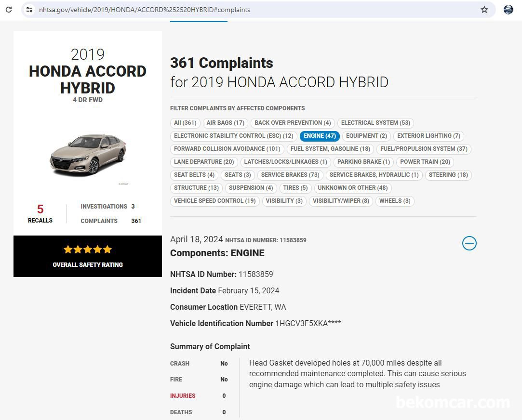The height and width of the screenshot is (420, 522).
Task: Filter by SEAT BELTS (4)
Action: point(194,175)
